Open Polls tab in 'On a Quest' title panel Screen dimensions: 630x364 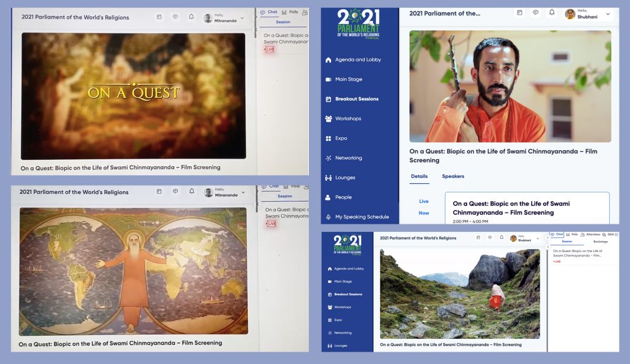tap(290, 12)
